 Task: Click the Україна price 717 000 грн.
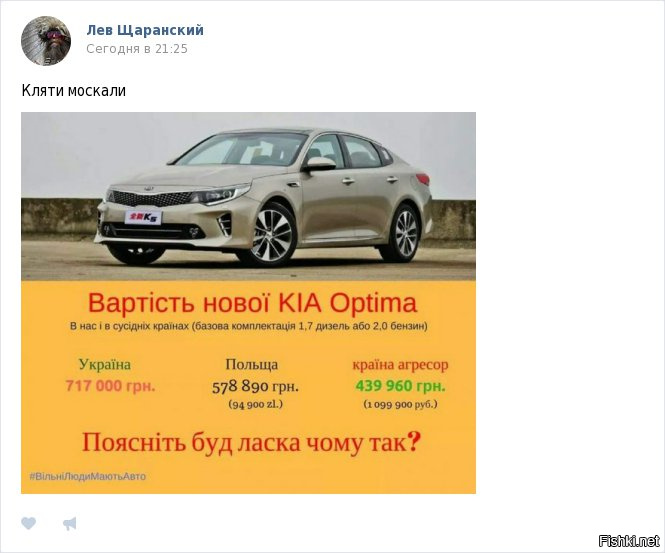[x=110, y=386]
